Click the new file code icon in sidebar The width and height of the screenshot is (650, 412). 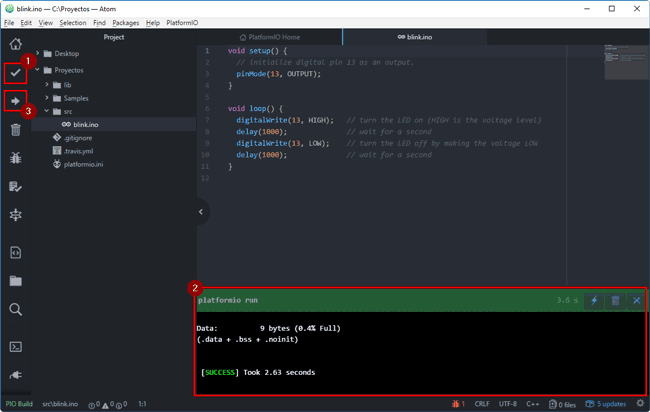(x=15, y=252)
